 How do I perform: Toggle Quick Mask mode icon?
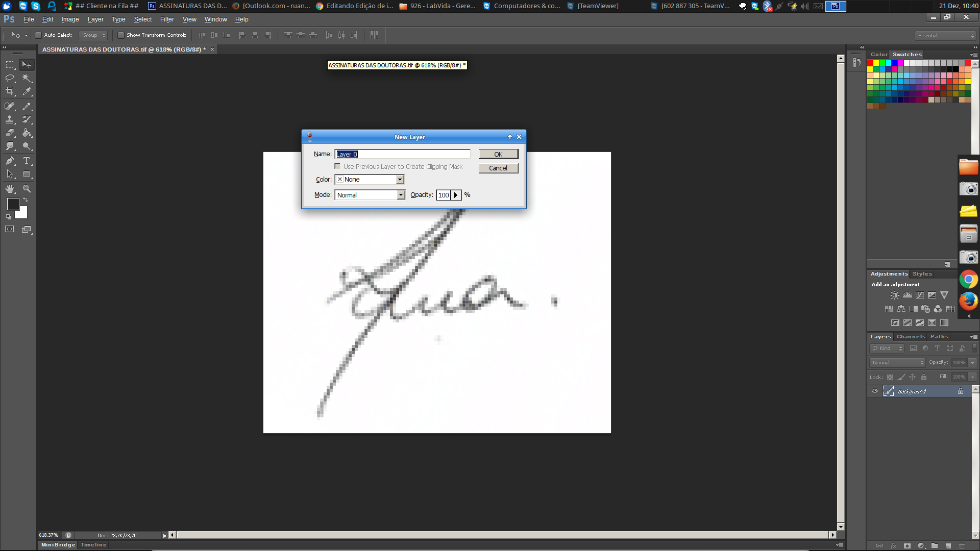[10, 229]
